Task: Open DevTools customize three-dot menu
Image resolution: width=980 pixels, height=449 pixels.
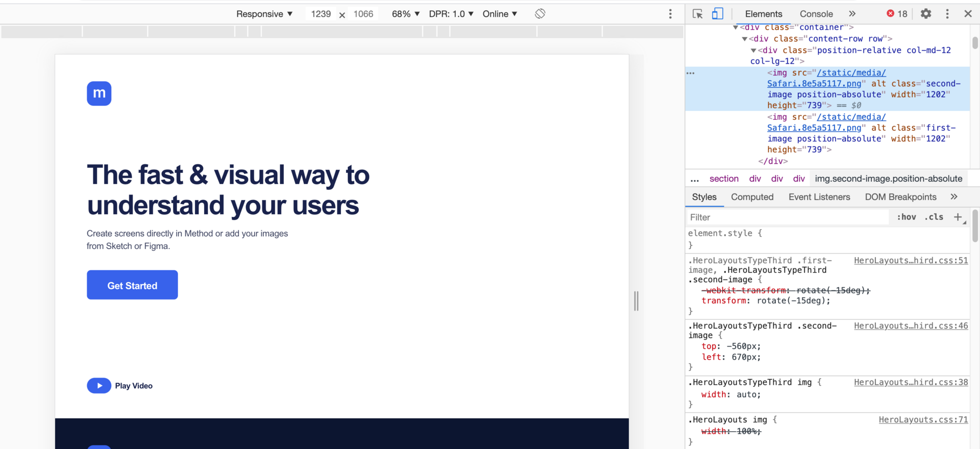Action: (x=947, y=14)
